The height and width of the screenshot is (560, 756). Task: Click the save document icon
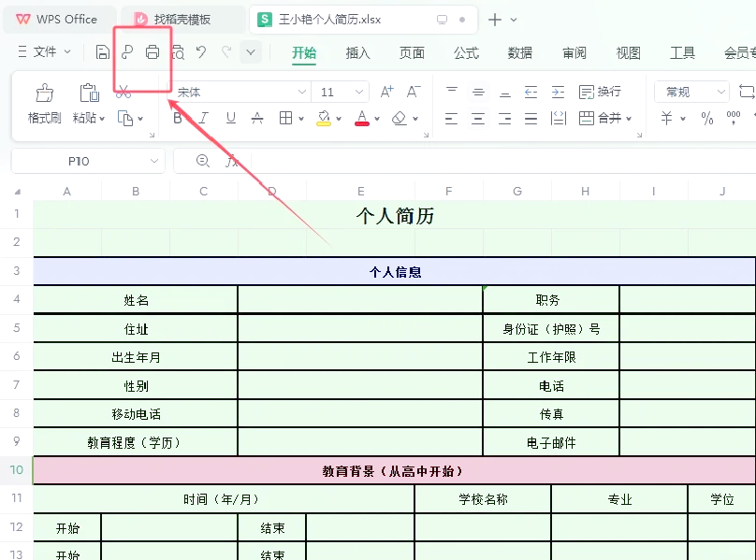(x=101, y=53)
